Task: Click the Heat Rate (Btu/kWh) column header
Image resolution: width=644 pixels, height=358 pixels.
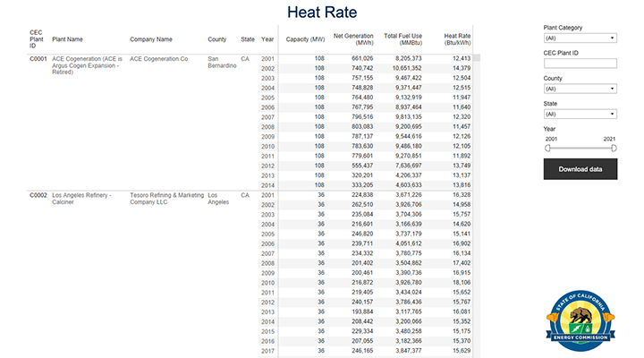Action: click(457, 39)
